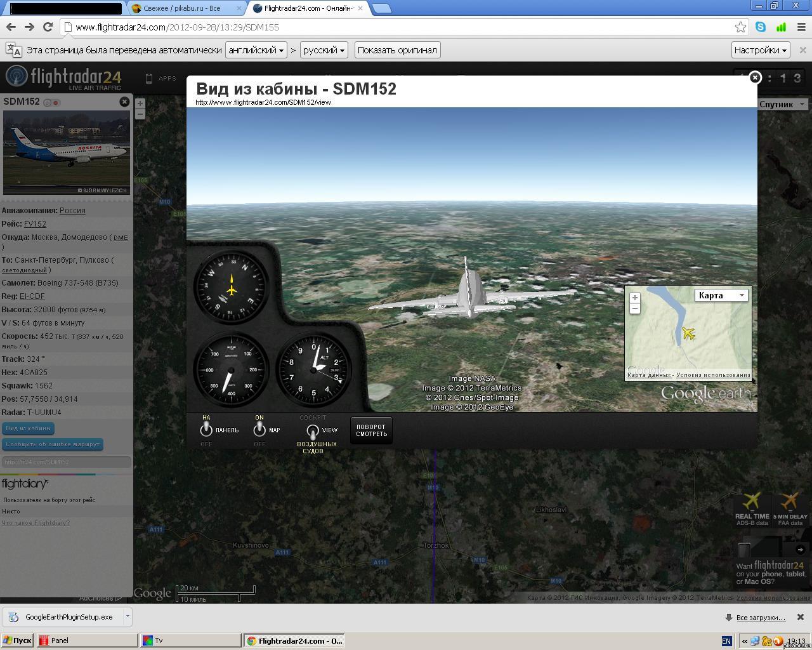Expand the 'Карта' map type dropdown
The image size is (812, 650).
(721, 295)
